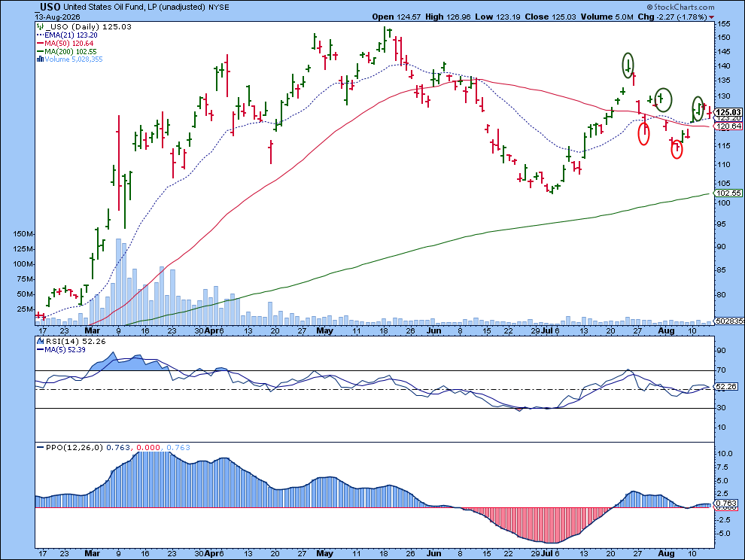Click the 52.26 RSI axis tag

click(x=726, y=386)
